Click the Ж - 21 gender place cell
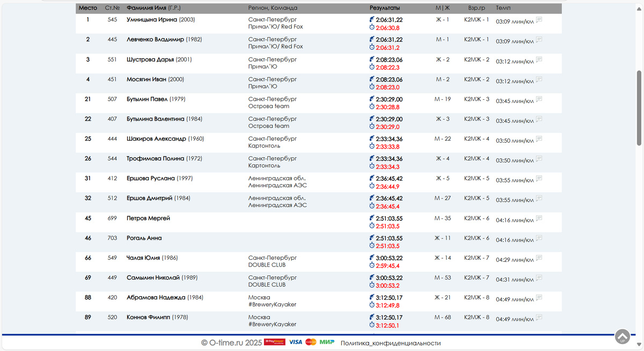 443,297
